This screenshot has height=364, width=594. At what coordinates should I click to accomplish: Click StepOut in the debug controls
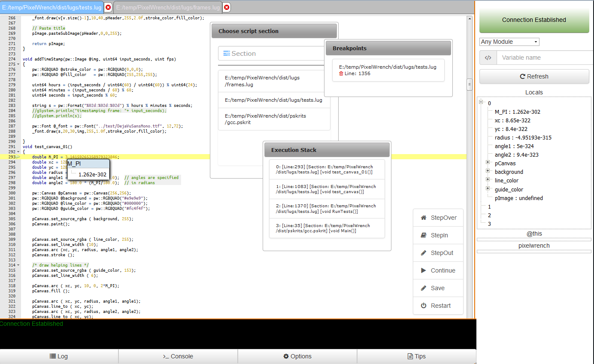(438, 253)
